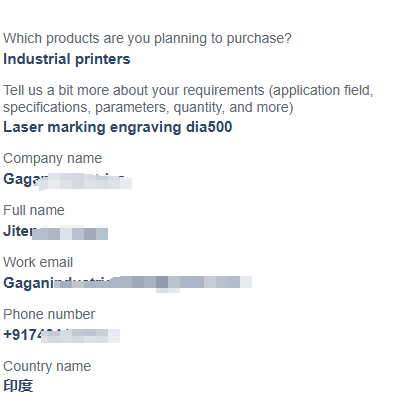Select the Chinese country name value
The height and width of the screenshot is (417, 412).
(18, 386)
